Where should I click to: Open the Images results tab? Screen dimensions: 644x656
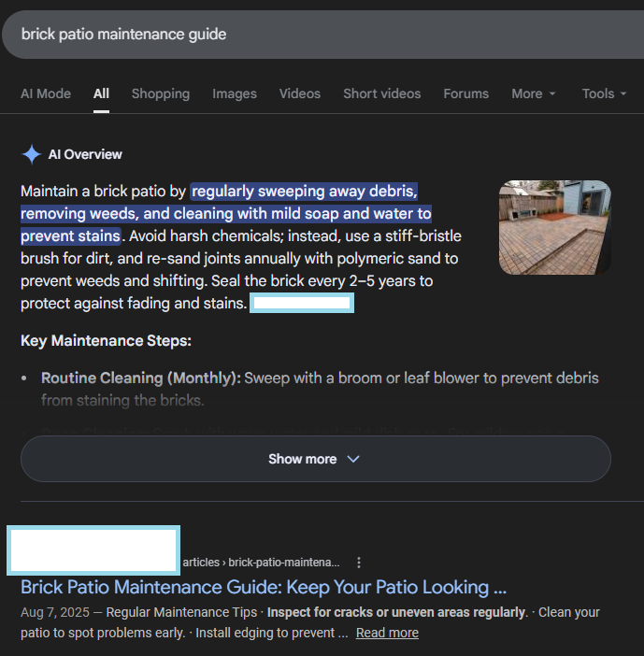click(235, 93)
